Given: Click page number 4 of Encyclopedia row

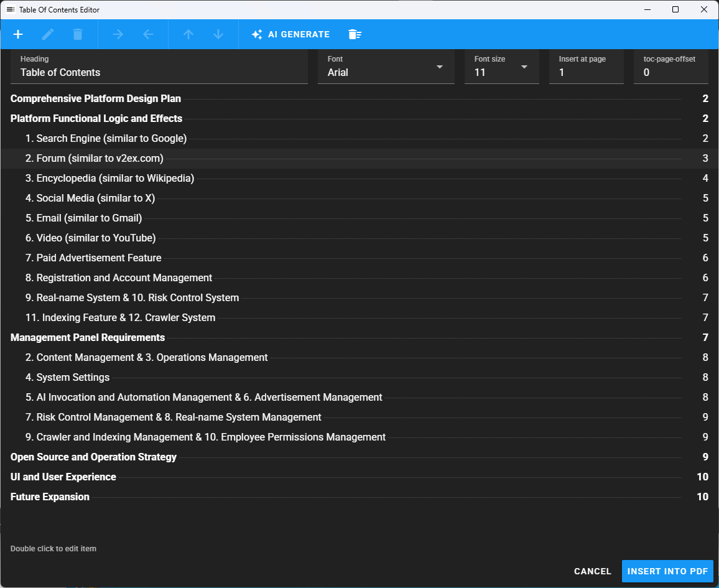Looking at the screenshot, I should pyautogui.click(x=705, y=179).
